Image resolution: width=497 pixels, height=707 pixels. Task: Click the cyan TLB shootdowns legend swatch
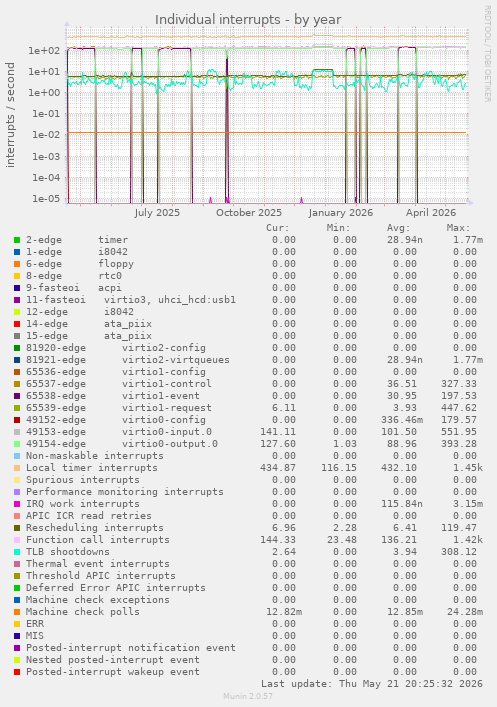[17, 552]
